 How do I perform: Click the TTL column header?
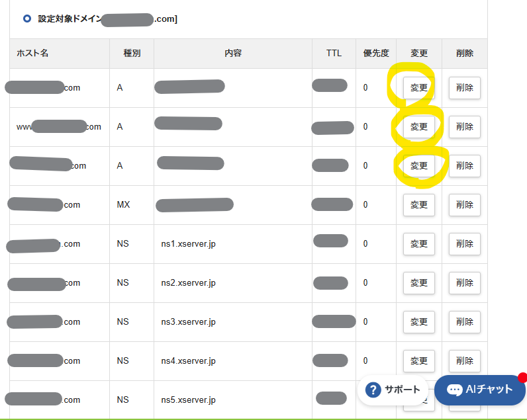334,53
